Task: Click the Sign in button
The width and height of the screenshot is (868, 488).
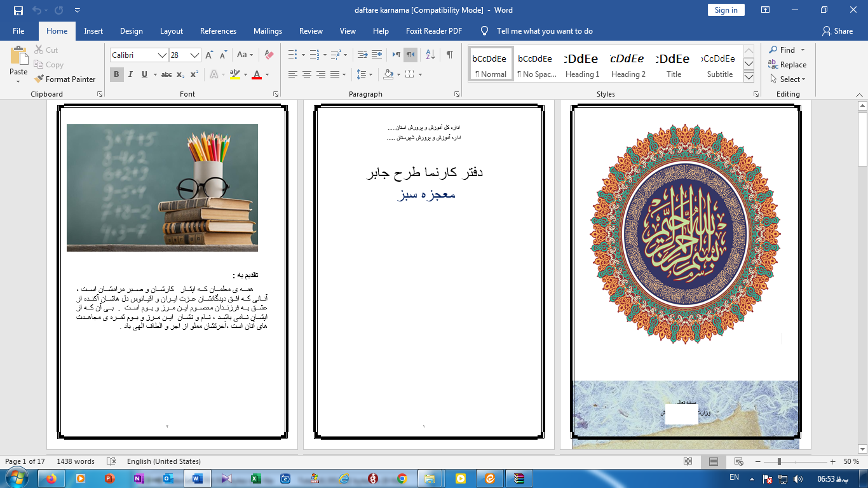Action: point(726,10)
